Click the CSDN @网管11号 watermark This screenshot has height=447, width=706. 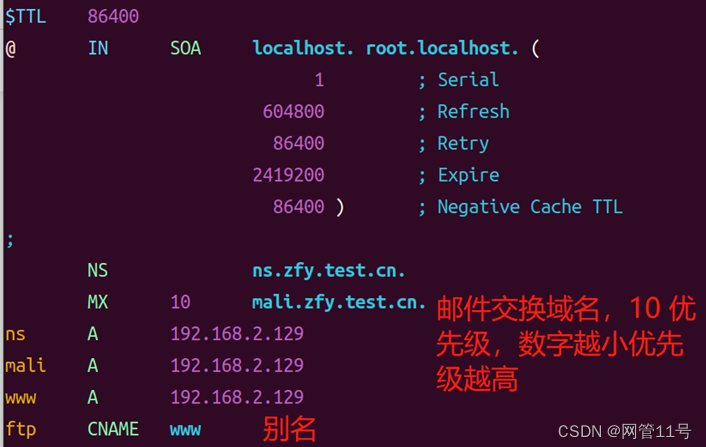point(624,431)
